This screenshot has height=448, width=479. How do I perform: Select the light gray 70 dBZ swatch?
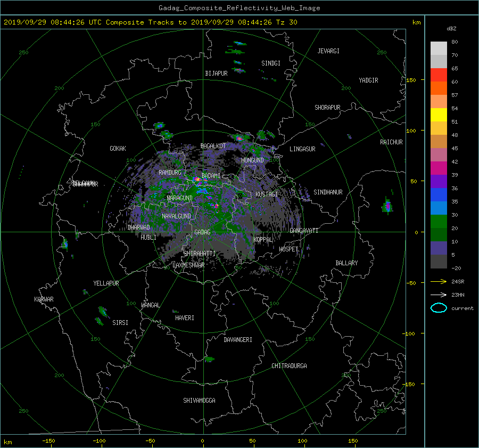[x=439, y=48]
